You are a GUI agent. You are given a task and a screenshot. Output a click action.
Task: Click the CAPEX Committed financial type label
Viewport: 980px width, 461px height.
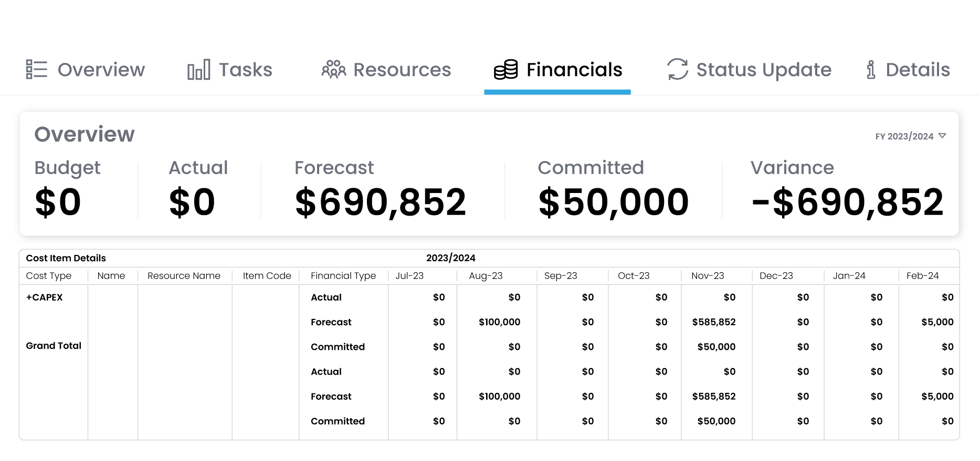338,347
